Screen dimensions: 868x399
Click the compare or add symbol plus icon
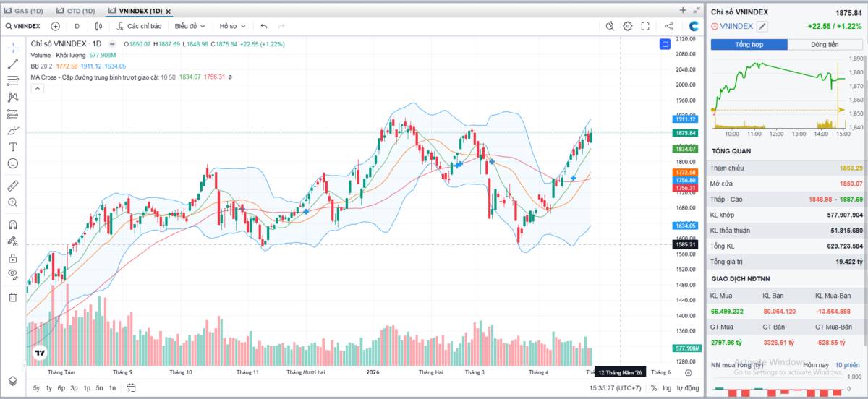pyautogui.click(x=55, y=26)
